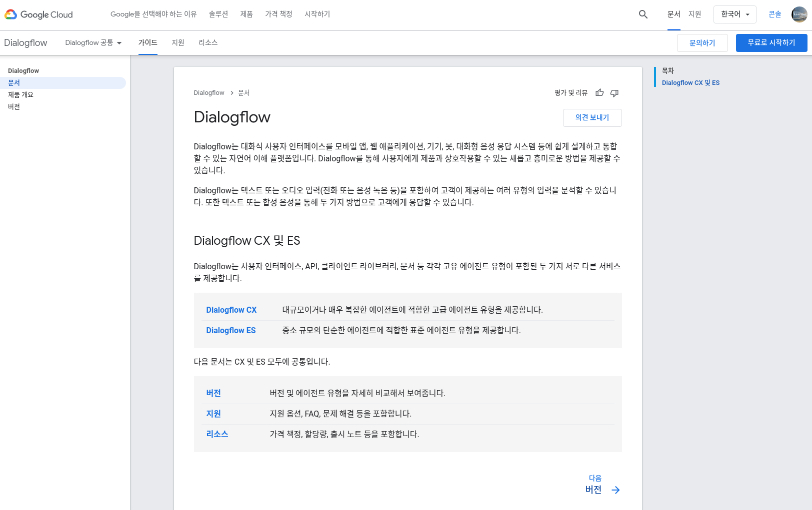Expand the Dialogflow 공통 dropdown
Image resolution: width=812 pixels, height=510 pixels.
coord(93,43)
